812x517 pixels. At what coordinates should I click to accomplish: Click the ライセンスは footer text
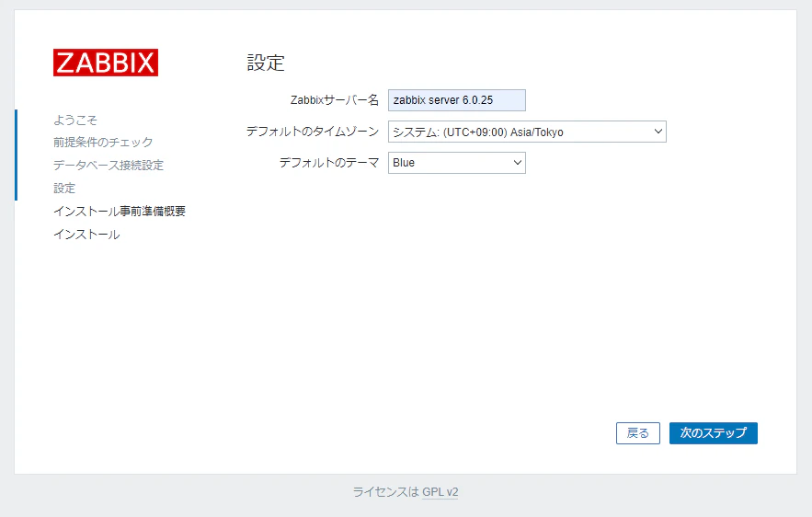coord(386,492)
